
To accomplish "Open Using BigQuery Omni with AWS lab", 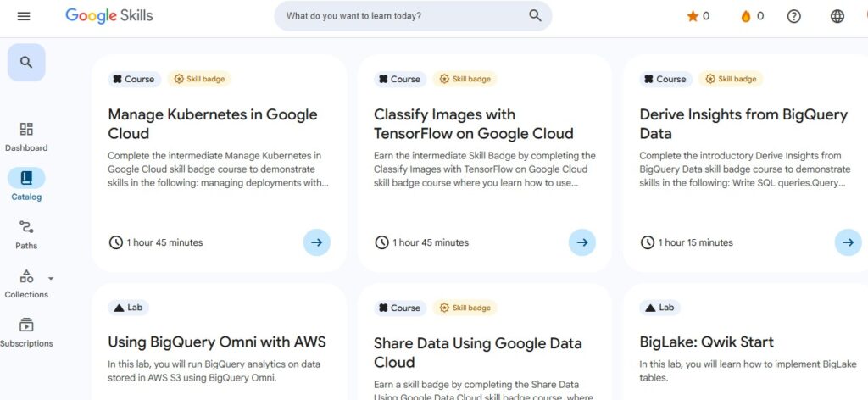I will pos(216,342).
